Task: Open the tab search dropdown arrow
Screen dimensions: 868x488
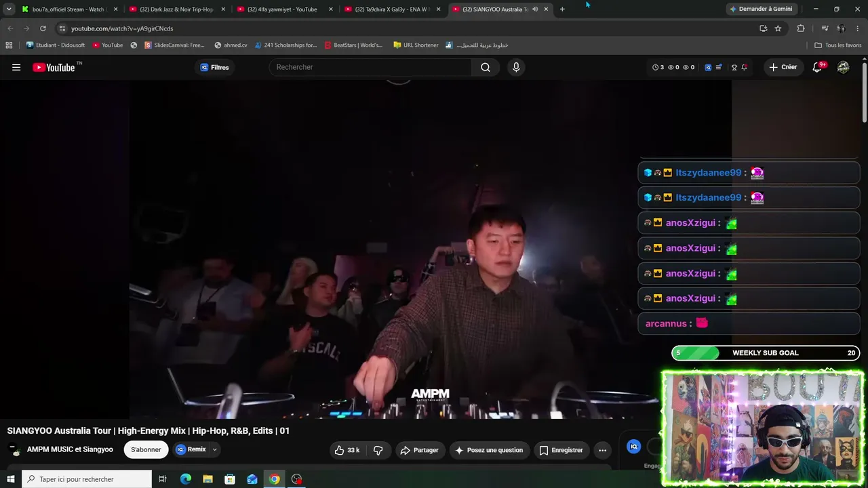Action: (9, 9)
